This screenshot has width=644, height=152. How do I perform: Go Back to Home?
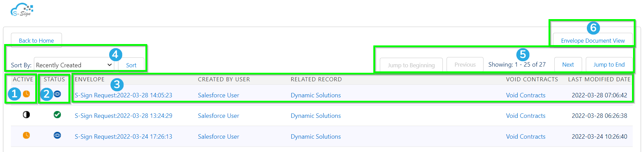(x=36, y=40)
